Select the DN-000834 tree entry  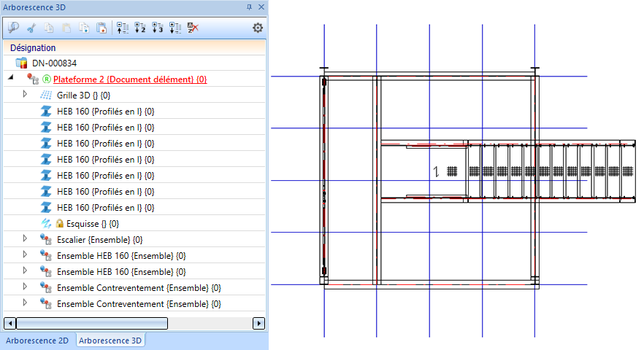click(x=54, y=63)
